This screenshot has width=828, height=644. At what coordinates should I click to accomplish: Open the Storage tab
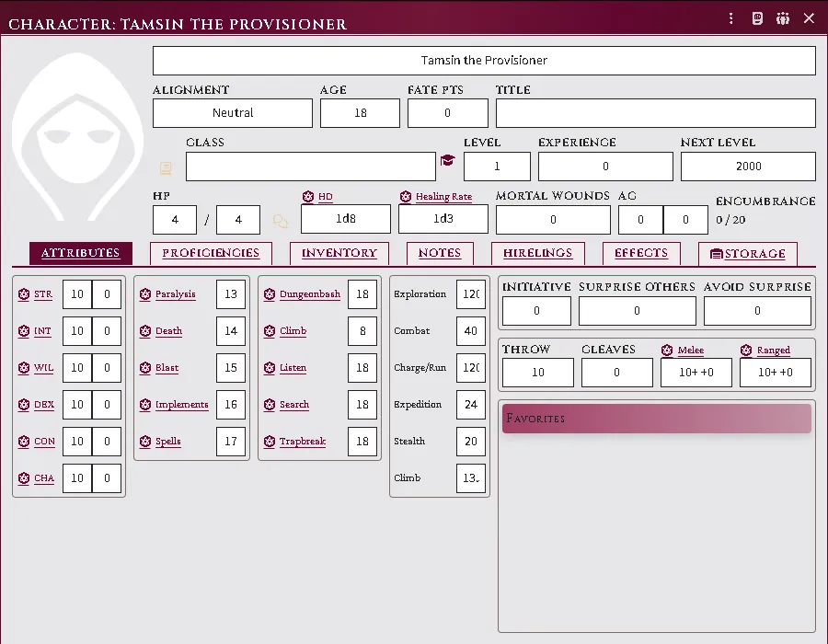point(748,254)
